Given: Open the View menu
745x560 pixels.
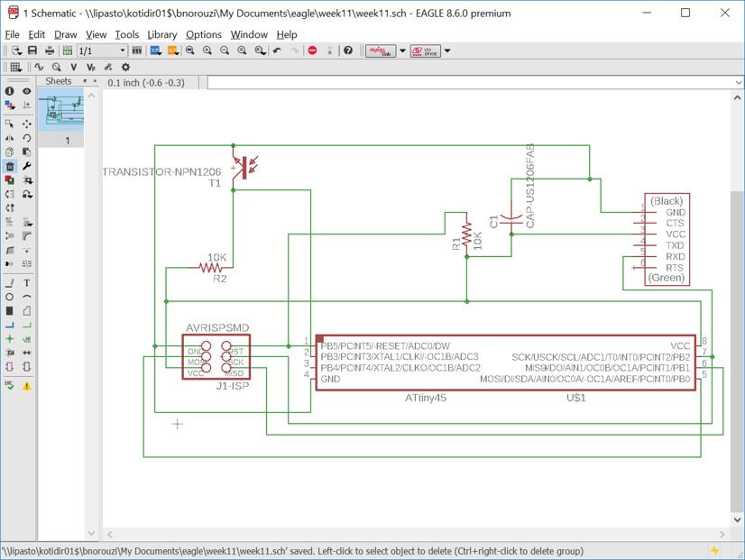Looking at the screenshot, I should 96,34.
